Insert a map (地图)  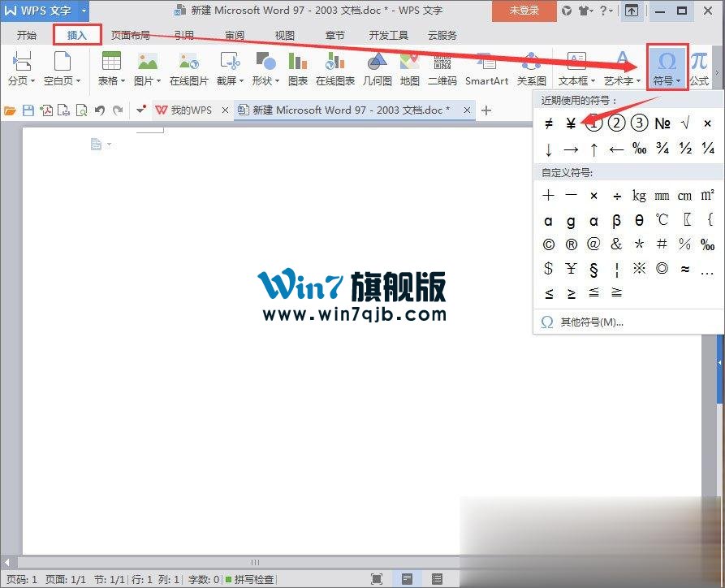pyautogui.click(x=410, y=68)
